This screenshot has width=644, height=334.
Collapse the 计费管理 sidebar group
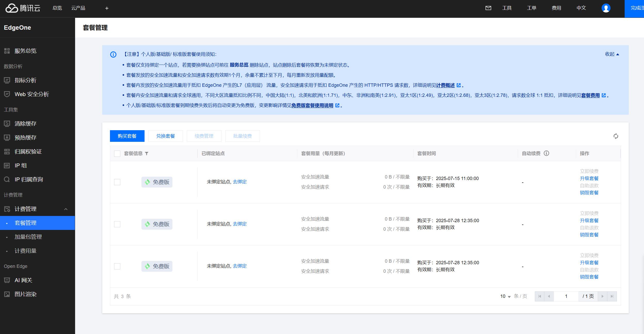pos(66,209)
